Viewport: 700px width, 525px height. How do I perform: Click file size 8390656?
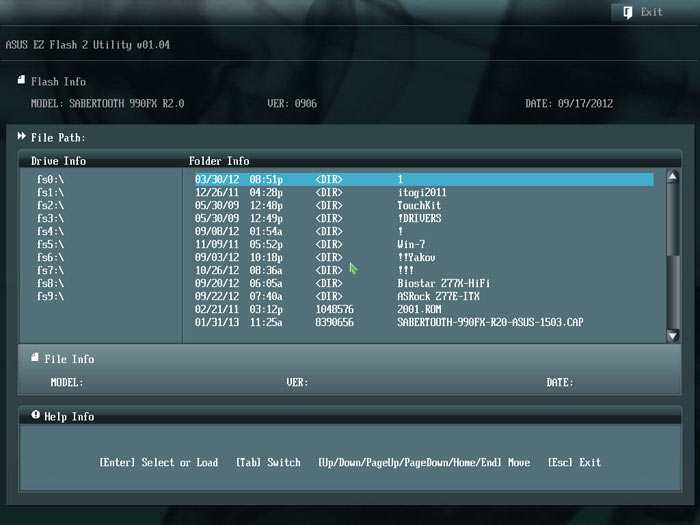click(x=334, y=322)
